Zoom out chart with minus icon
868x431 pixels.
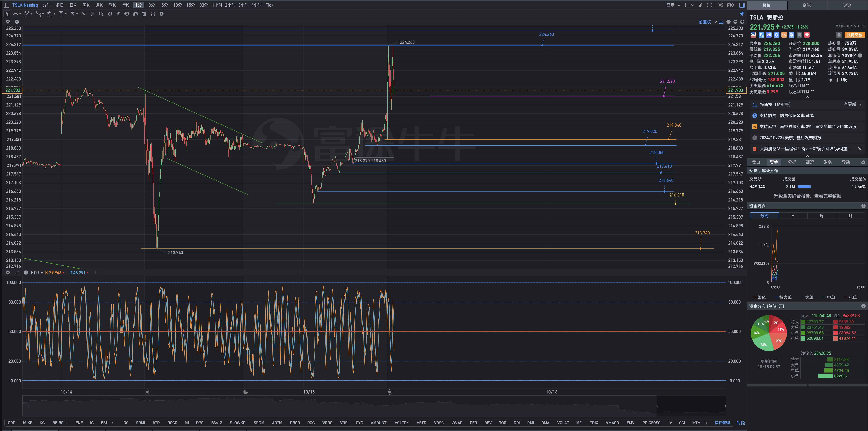pyautogui.click(x=735, y=22)
